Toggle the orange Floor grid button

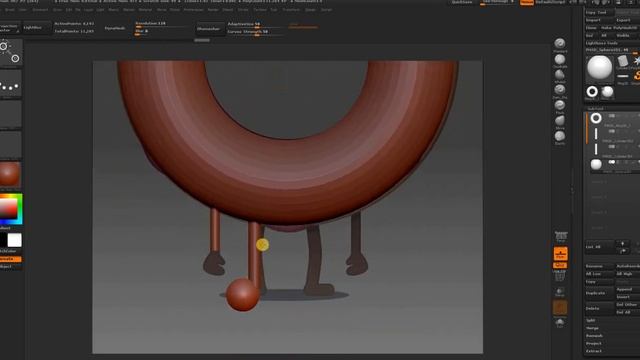[560, 253]
